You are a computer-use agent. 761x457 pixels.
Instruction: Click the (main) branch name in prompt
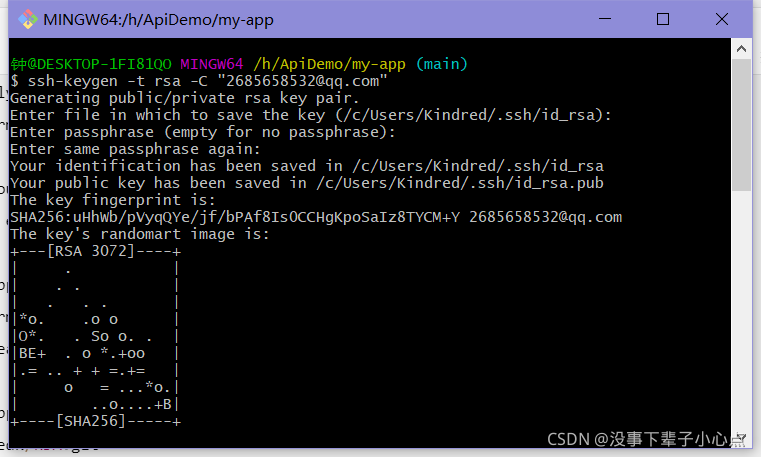(x=442, y=64)
